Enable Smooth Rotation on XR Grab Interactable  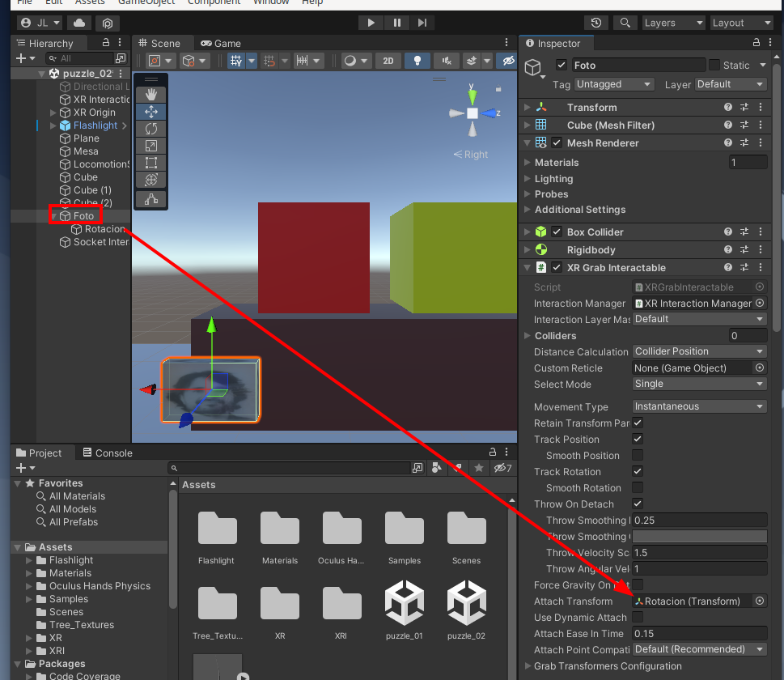tap(639, 487)
